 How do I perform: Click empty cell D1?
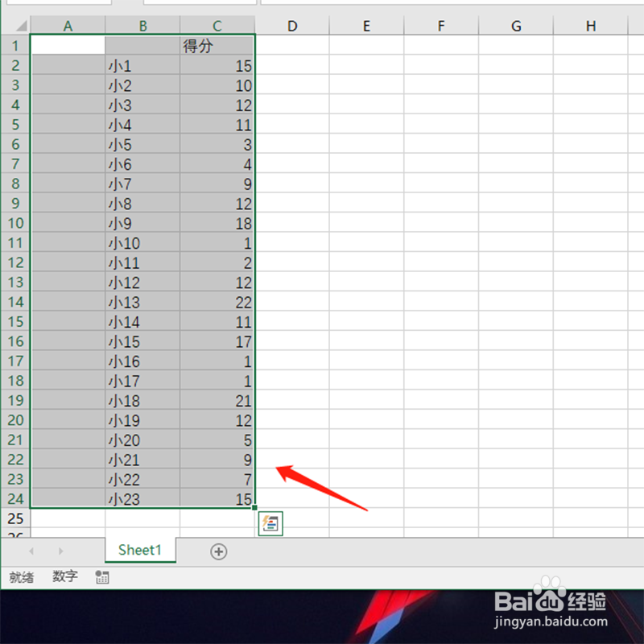(x=292, y=45)
